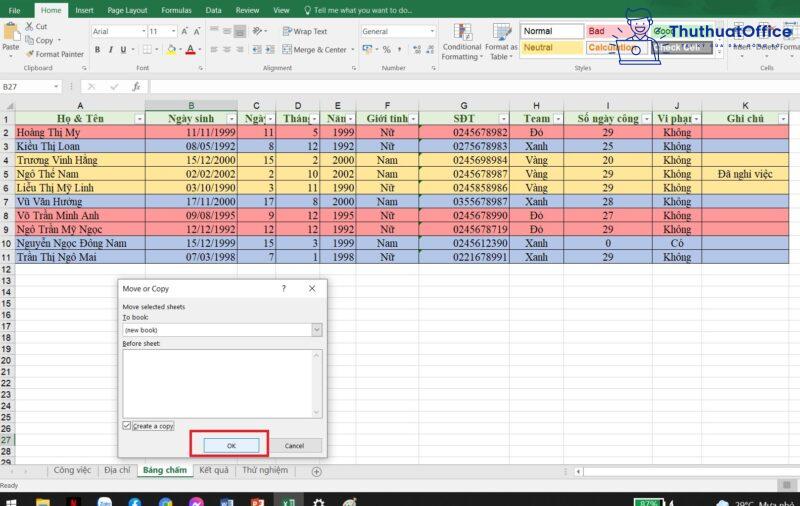Open the Team filter dropdown
The image size is (800, 506).
558,119
